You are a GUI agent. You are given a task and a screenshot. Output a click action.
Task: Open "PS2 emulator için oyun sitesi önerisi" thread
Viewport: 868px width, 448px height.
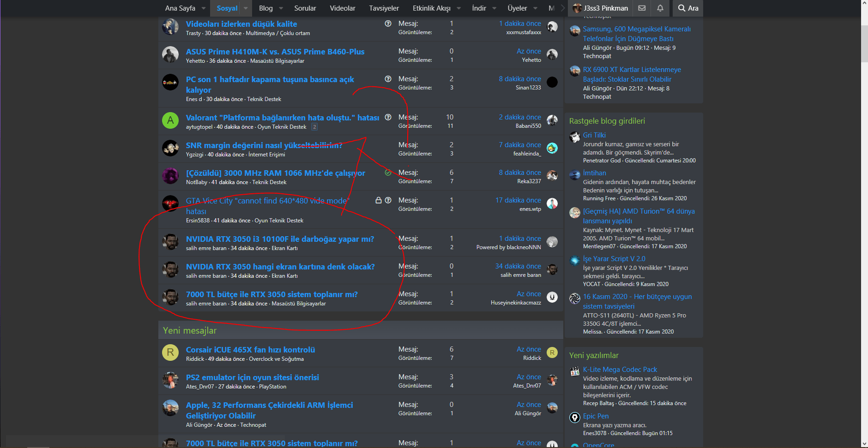[x=253, y=377]
